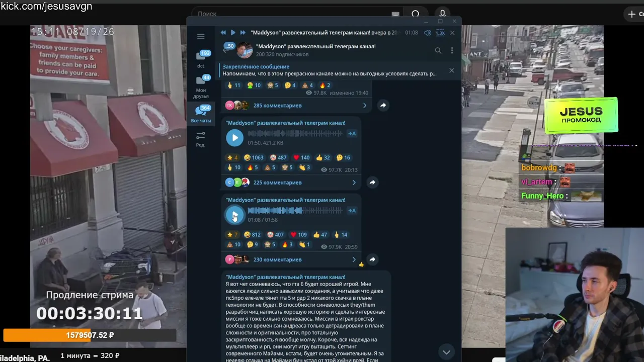
Task: Click the background 'Поиск' search field
Action: (x=297, y=14)
